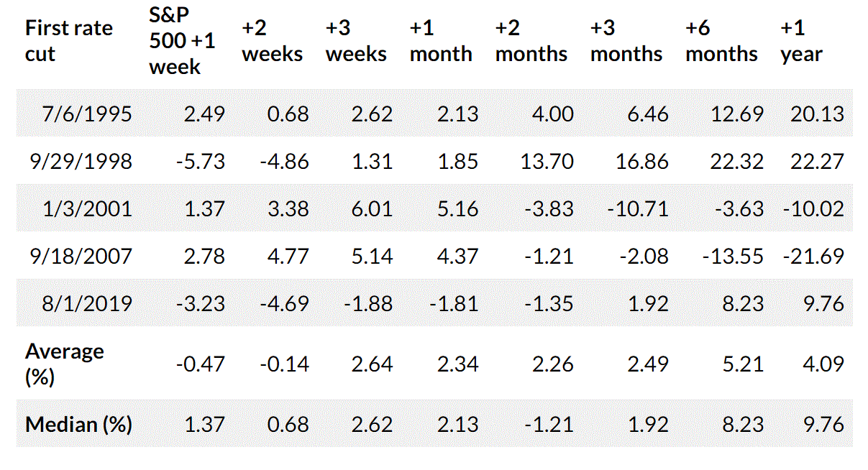Image resolution: width=868 pixels, height=470 pixels.
Task: Click the -5.73 cell in the 1998 row
Action: coord(200,161)
